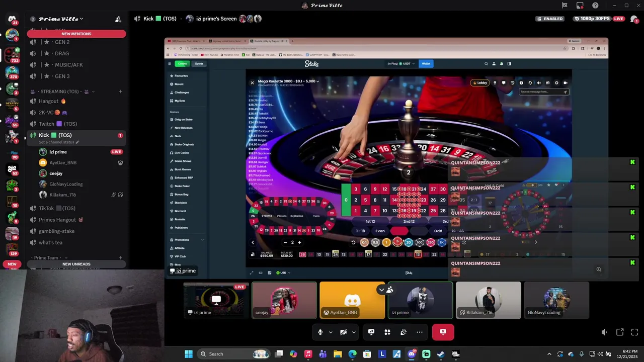
Task: Select user AyeDae_BNB in voice channel list
Action: pyautogui.click(x=81, y=163)
